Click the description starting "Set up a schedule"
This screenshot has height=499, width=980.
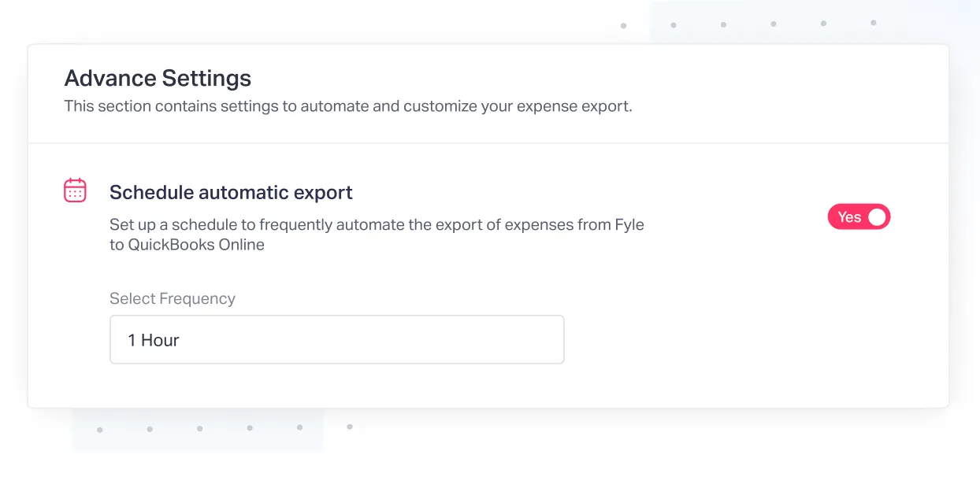pos(377,235)
